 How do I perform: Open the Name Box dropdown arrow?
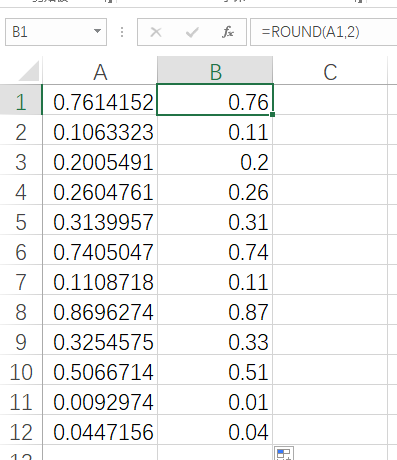(97, 32)
